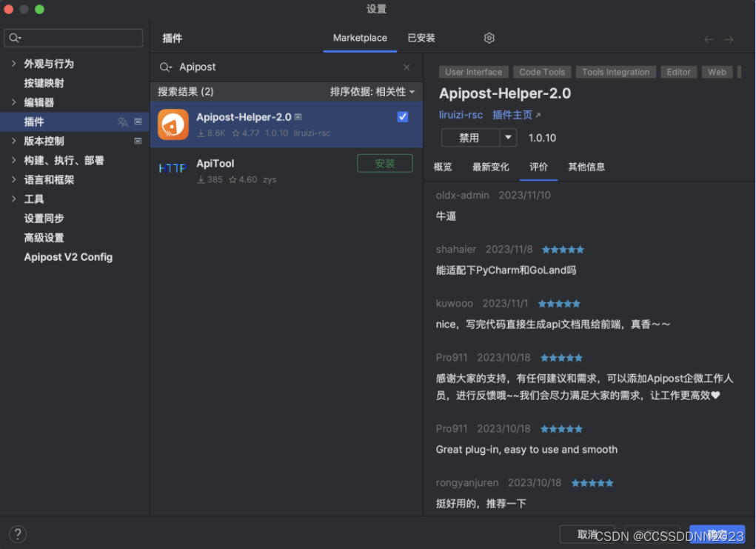The width and height of the screenshot is (756, 549).
Task: Click the 安装 button for ApiTool
Action: (x=385, y=163)
